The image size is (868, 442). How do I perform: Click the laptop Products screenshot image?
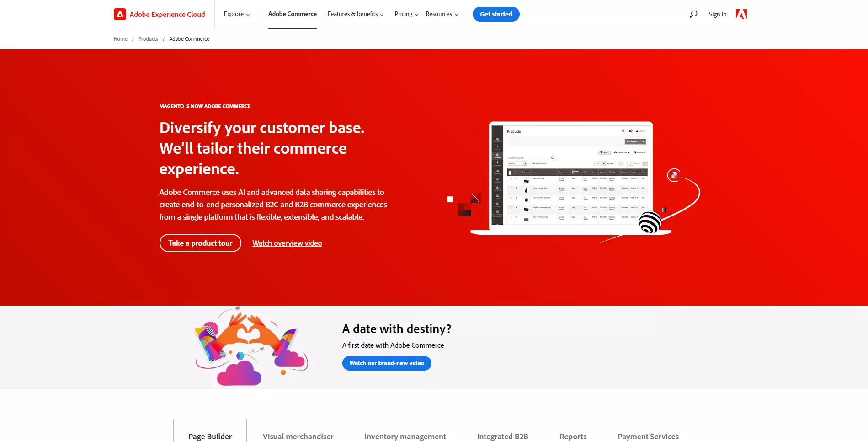570,176
